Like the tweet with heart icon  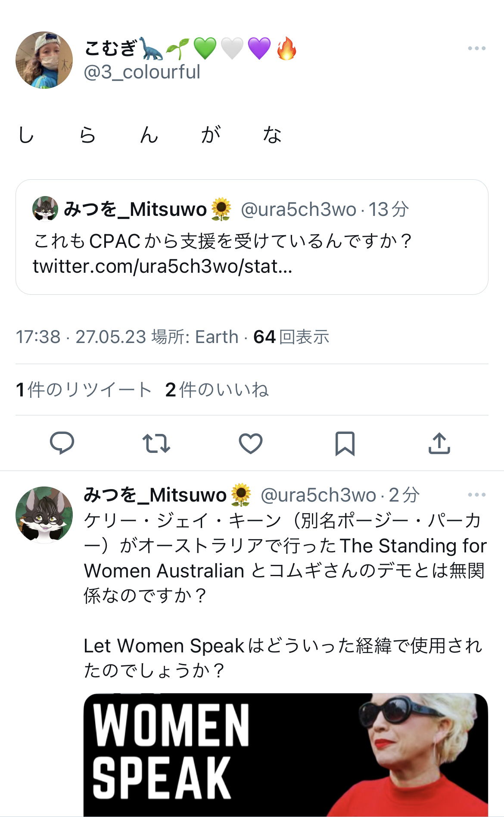251,443
